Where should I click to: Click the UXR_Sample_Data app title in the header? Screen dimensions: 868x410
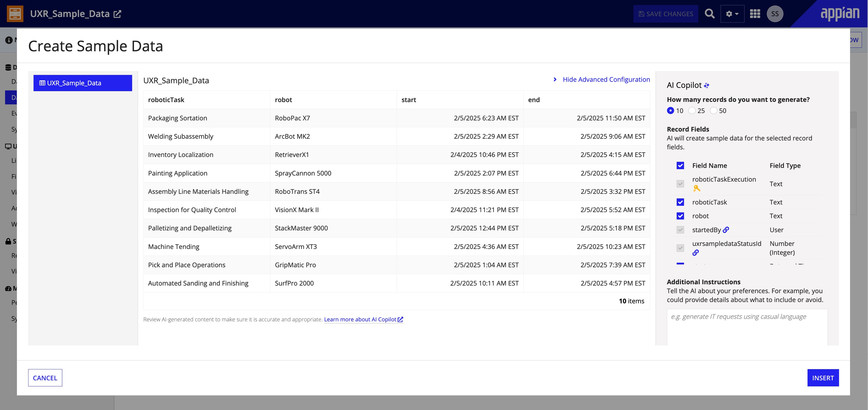[x=69, y=14]
